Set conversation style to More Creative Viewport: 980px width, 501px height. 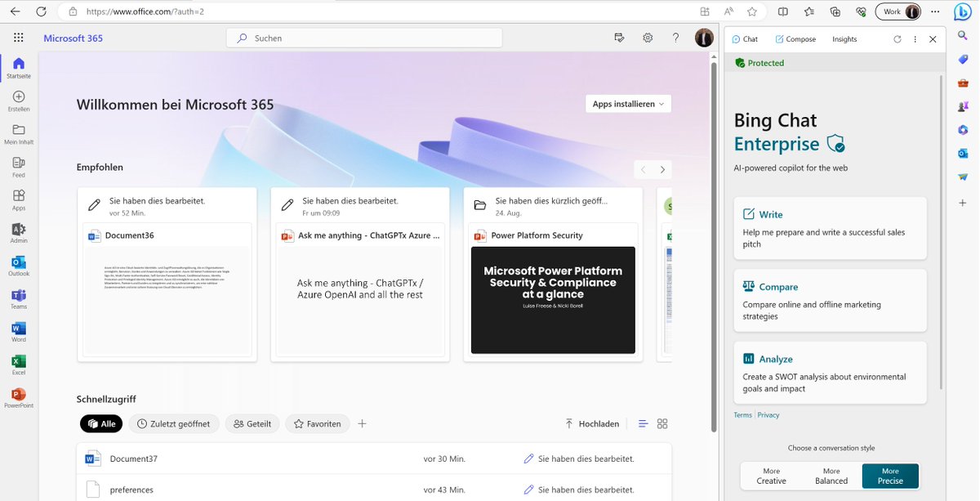[x=770, y=476]
